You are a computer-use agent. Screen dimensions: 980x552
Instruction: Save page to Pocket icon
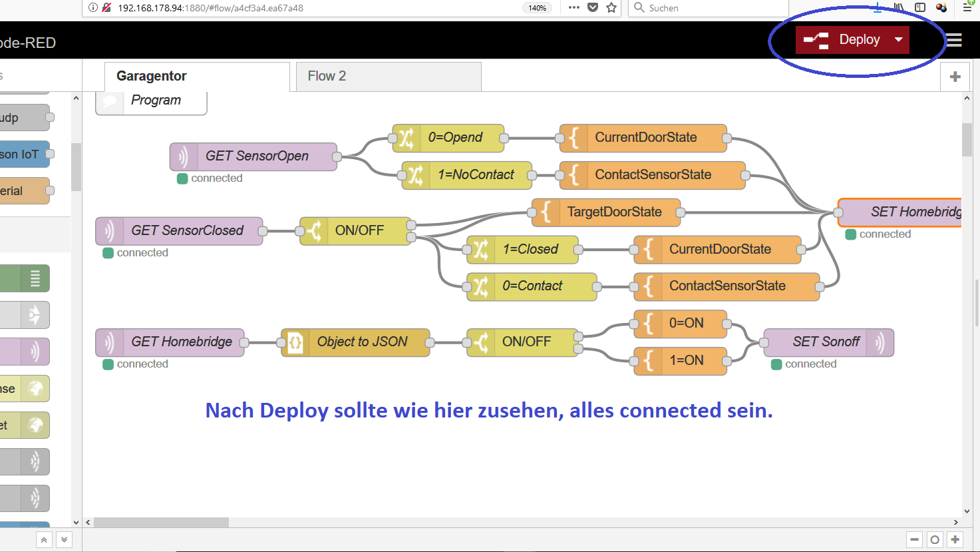coord(593,8)
